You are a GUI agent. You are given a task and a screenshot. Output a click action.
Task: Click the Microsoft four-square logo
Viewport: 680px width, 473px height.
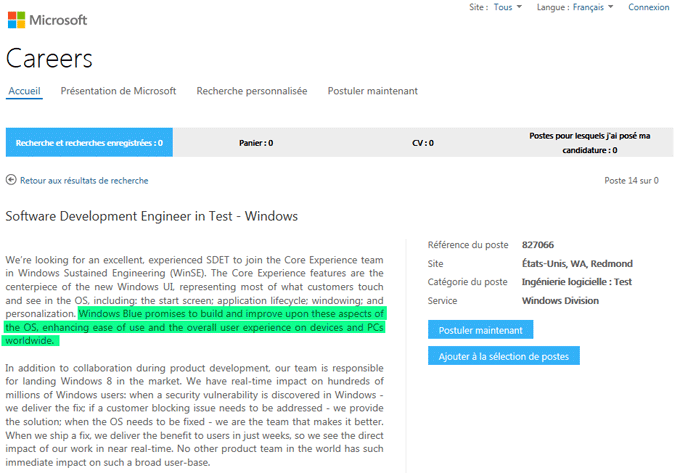(16, 20)
